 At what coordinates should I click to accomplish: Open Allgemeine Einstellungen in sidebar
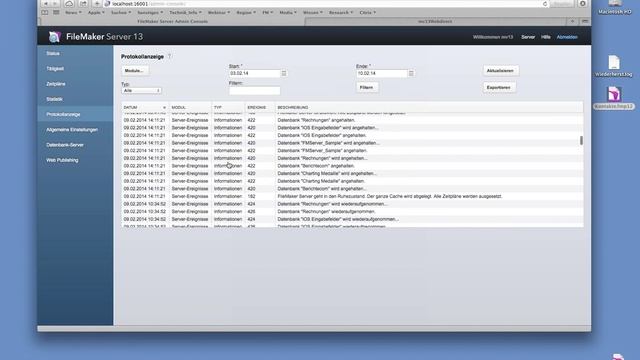[x=75, y=130]
